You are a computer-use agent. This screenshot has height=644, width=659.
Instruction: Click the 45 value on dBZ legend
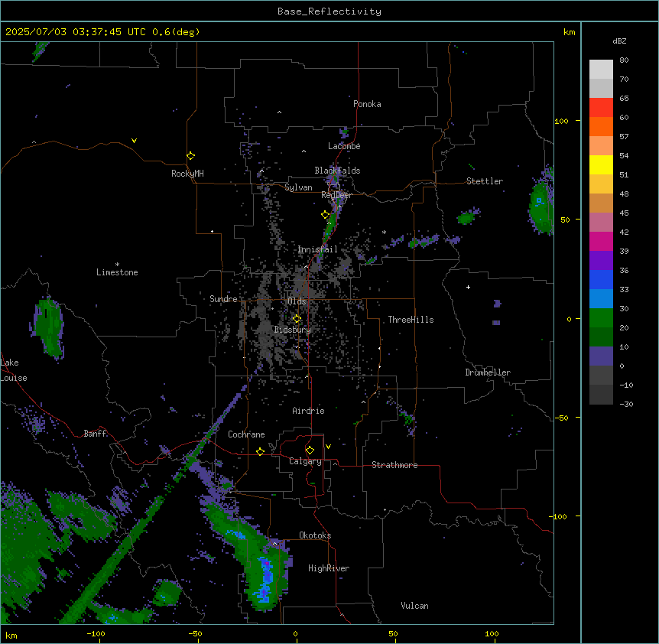tap(624, 213)
